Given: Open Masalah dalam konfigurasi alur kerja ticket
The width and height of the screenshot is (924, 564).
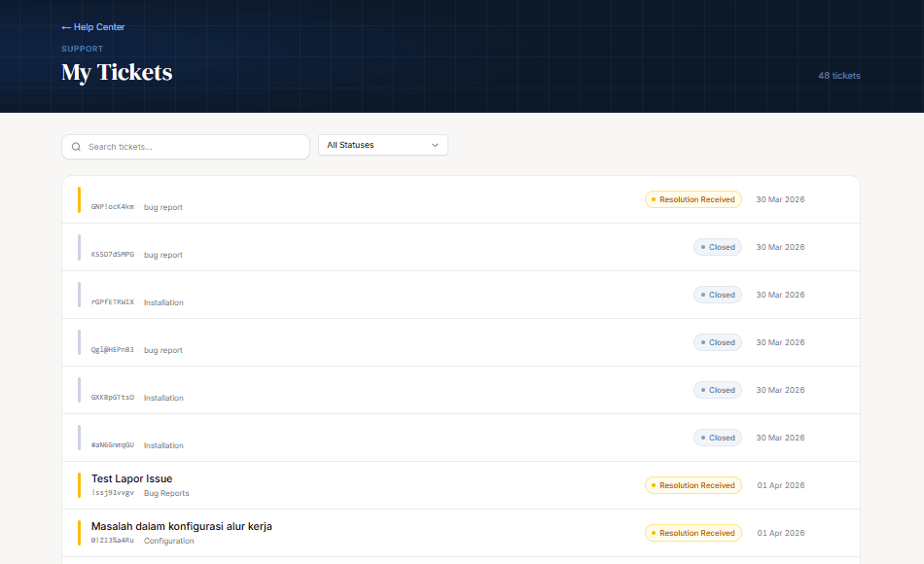Looking at the screenshot, I should point(181,526).
